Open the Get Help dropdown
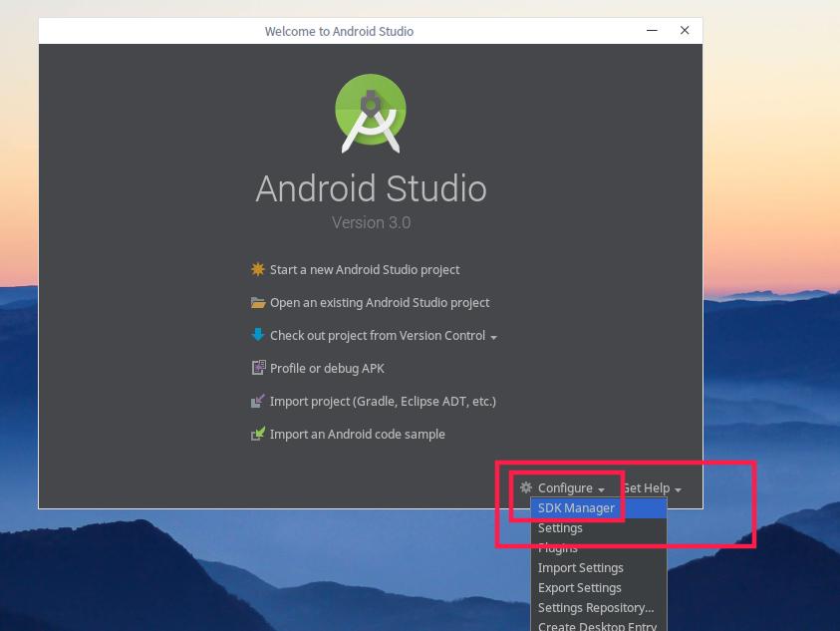Viewport: 840px width, 631px height. click(652, 488)
